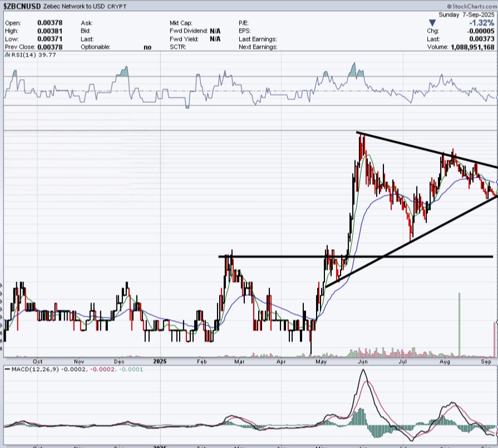Click the -1.32% percent change value
The width and height of the screenshot is (498, 448).
481,23
